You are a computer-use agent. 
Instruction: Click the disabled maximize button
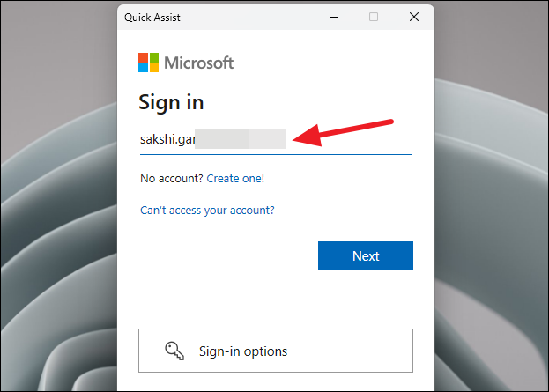tap(374, 17)
